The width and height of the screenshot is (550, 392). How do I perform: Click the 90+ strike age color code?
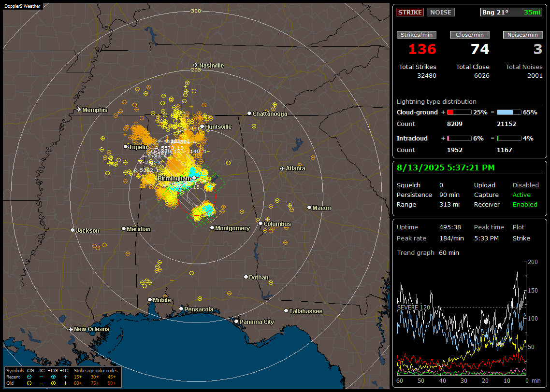(x=112, y=383)
